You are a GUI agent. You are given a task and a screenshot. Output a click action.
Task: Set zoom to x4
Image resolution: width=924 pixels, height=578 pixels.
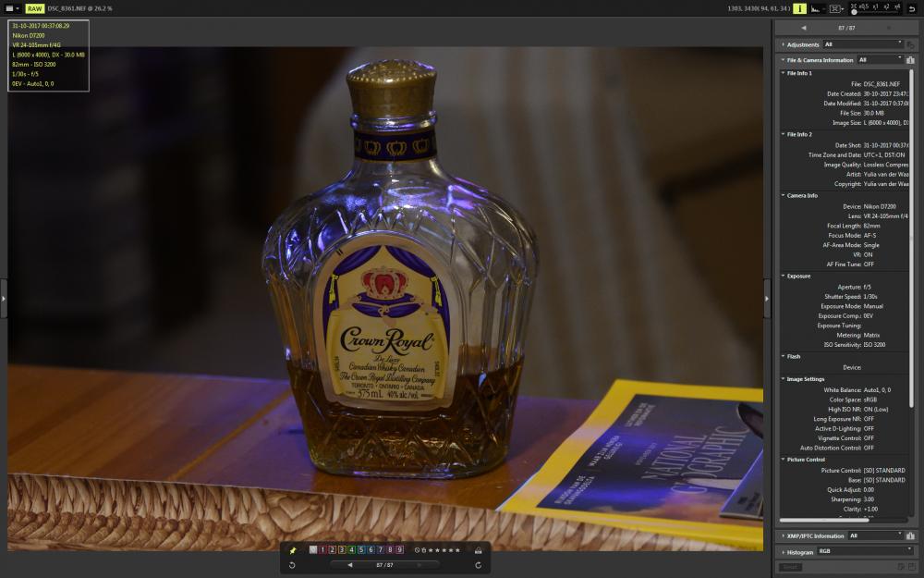(897, 6)
